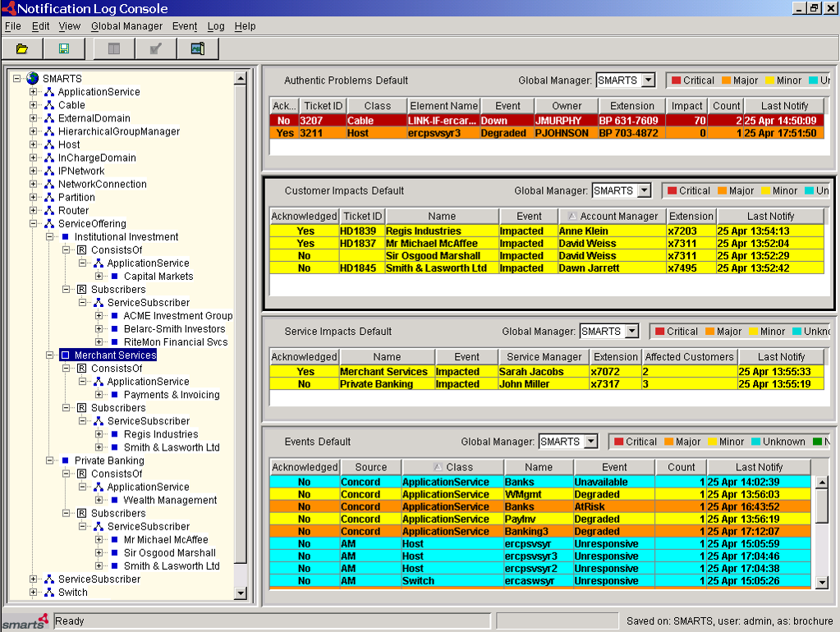Viewport: 840px width, 632px height.
Task: Expand the Payments & Invoicing node
Action: click(x=99, y=395)
